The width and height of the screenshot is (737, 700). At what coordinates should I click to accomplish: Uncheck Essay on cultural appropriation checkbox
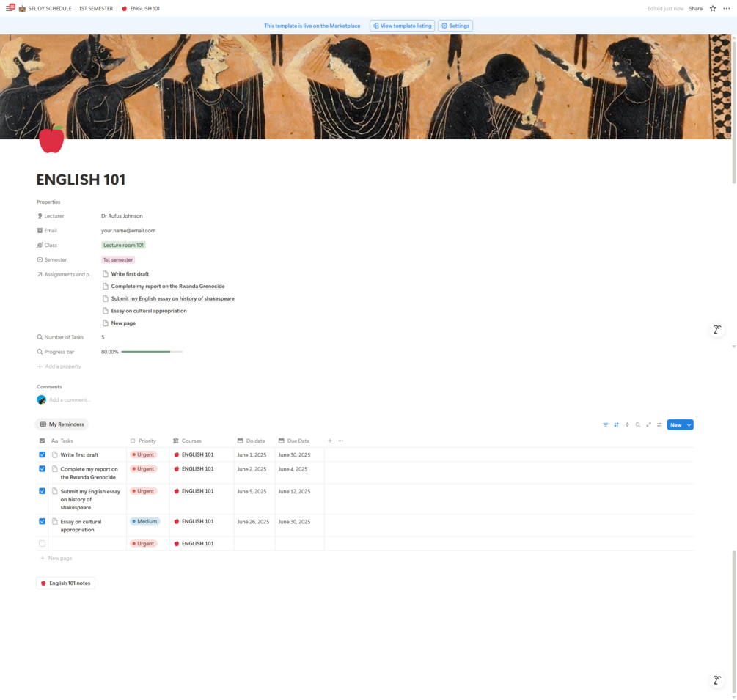tap(43, 521)
